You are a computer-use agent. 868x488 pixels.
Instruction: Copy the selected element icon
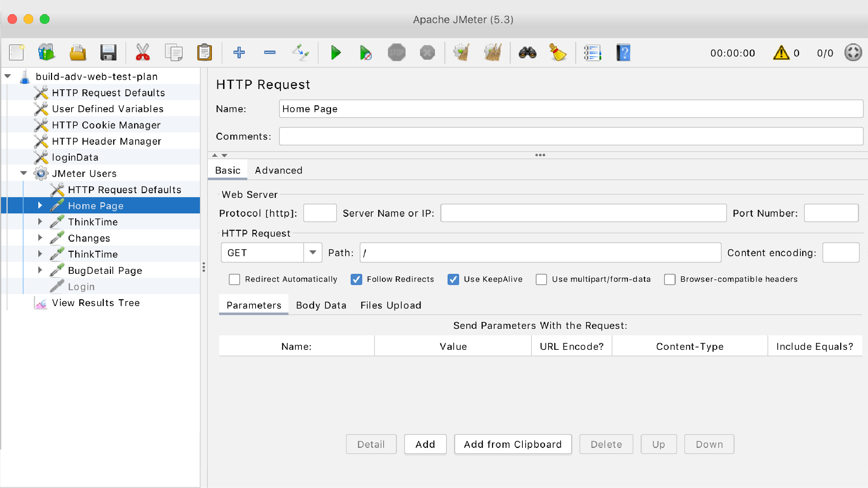tap(174, 53)
